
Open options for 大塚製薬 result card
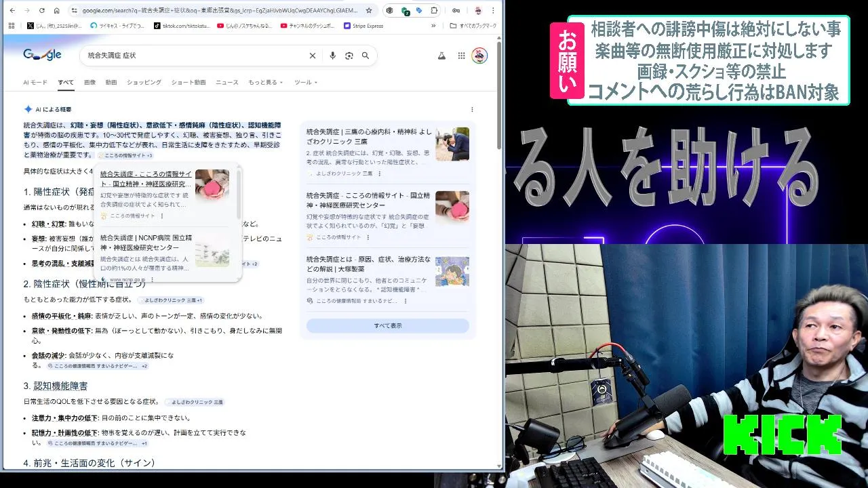point(406,301)
